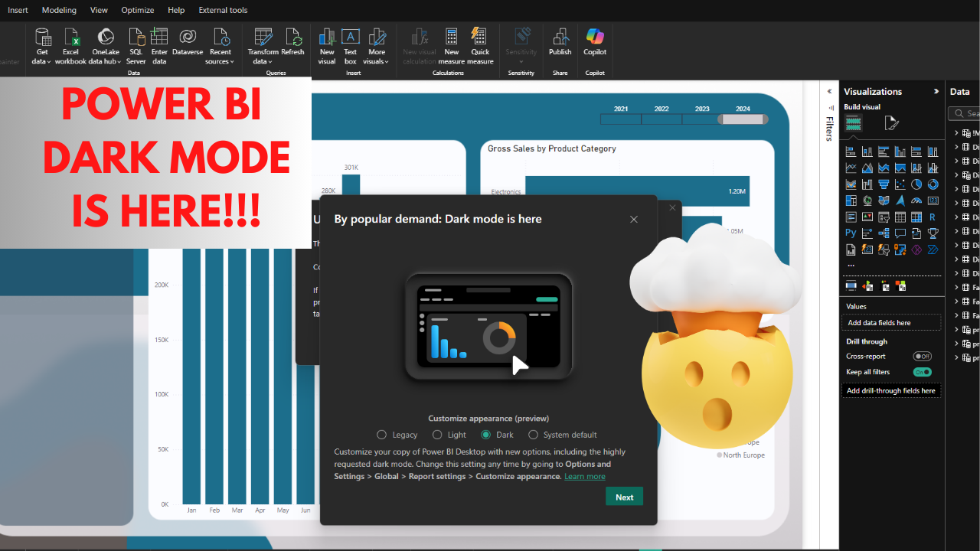
Task: Select the Light appearance radio button
Action: (x=437, y=435)
